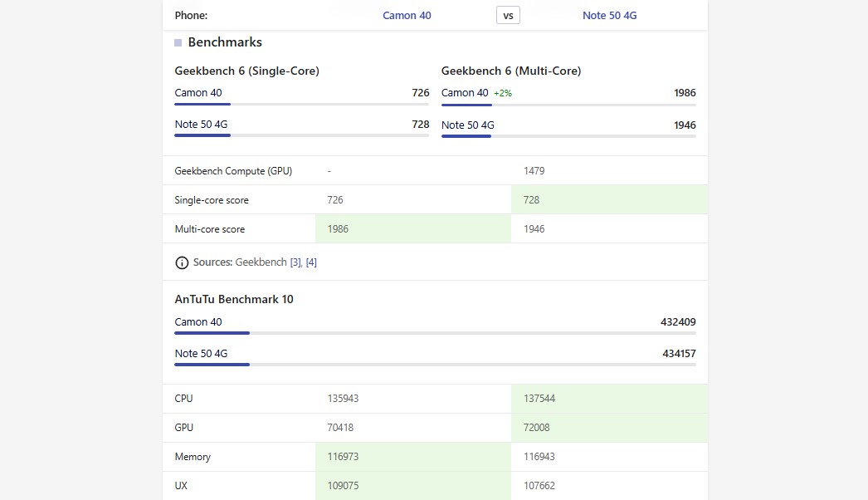Click the AnTuTu total 432409
Image resolution: width=868 pixels, height=500 pixels.
tap(678, 322)
